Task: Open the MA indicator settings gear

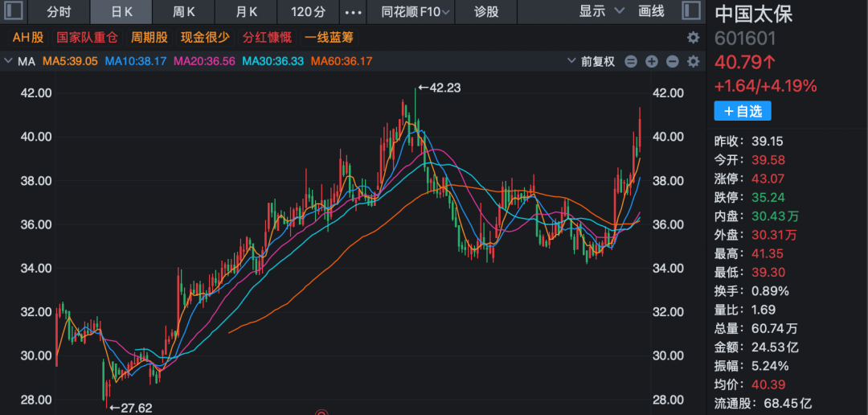Action: [693, 61]
